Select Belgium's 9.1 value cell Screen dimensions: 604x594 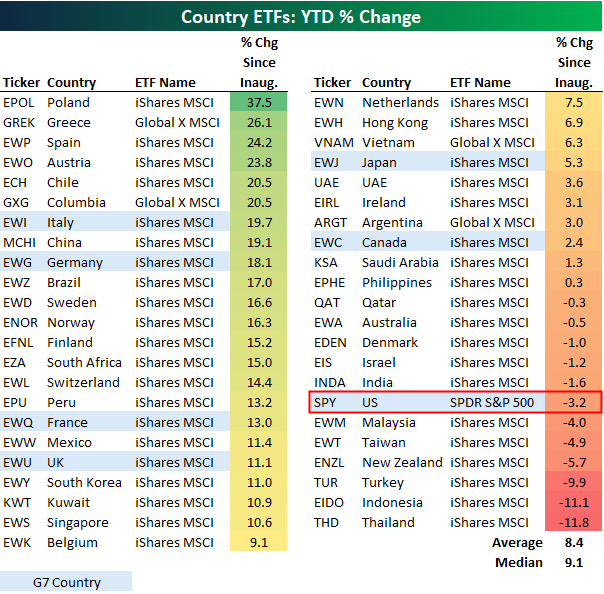pos(259,542)
